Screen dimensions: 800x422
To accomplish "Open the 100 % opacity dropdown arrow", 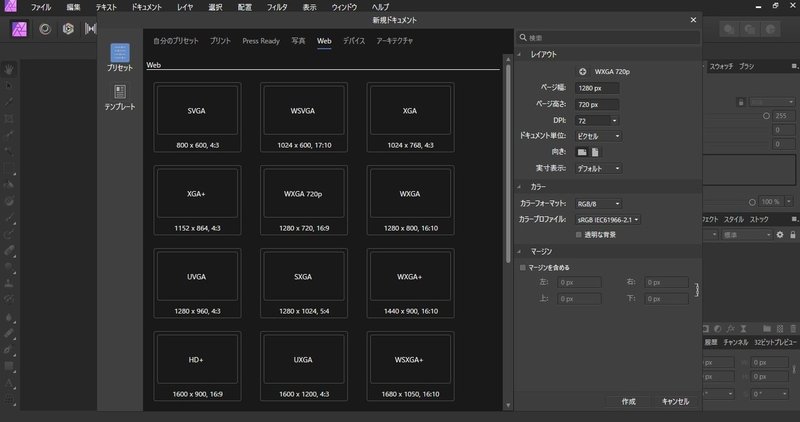I will pyautogui.click(x=789, y=202).
